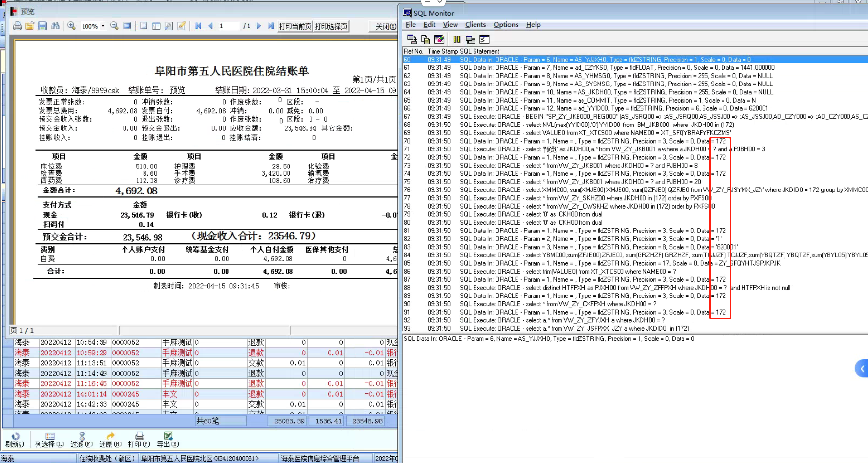Pause SQL monitoring with the yellow pause icon

point(457,40)
